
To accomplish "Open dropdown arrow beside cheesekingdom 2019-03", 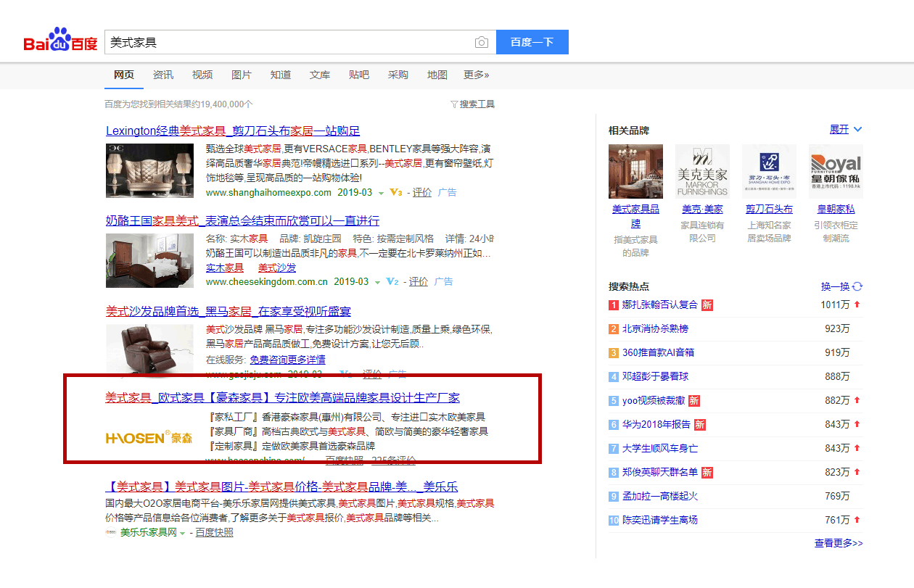I will coord(377,283).
